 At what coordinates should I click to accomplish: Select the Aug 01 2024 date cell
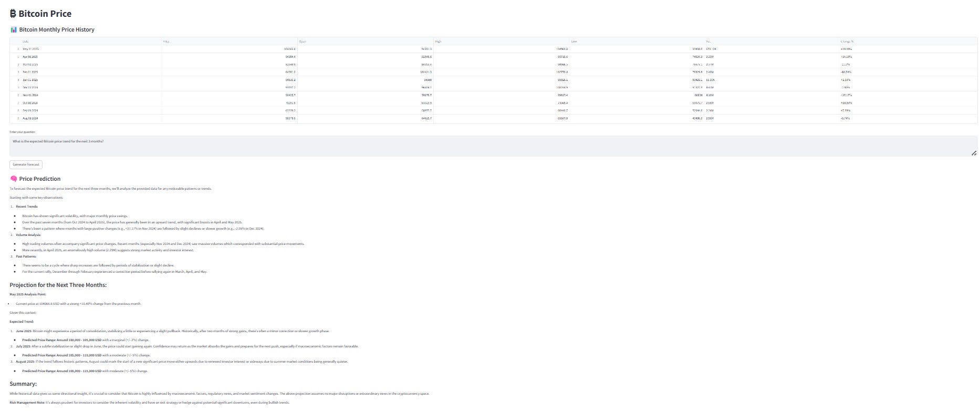tap(90, 118)
